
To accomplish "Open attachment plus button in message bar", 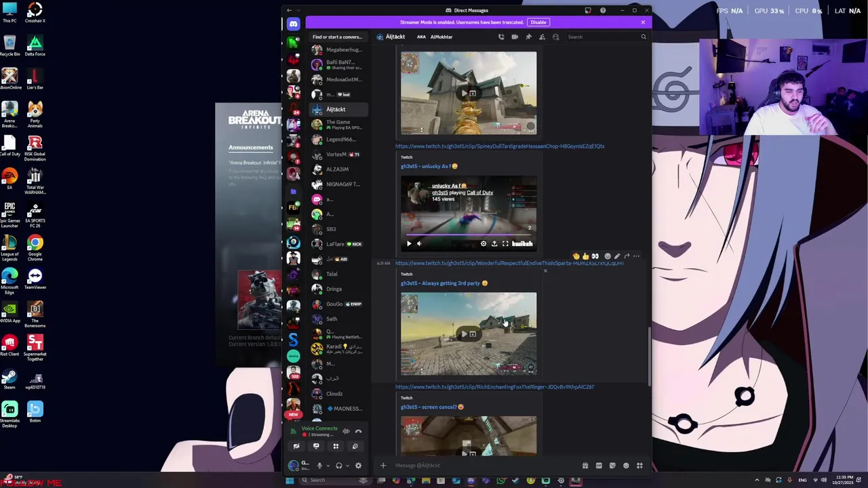I will tap(383, 466).
